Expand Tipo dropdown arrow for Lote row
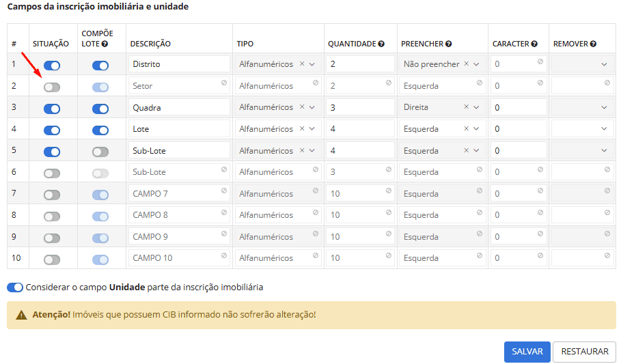Viewport: 621px width, 364px height. 312,128
